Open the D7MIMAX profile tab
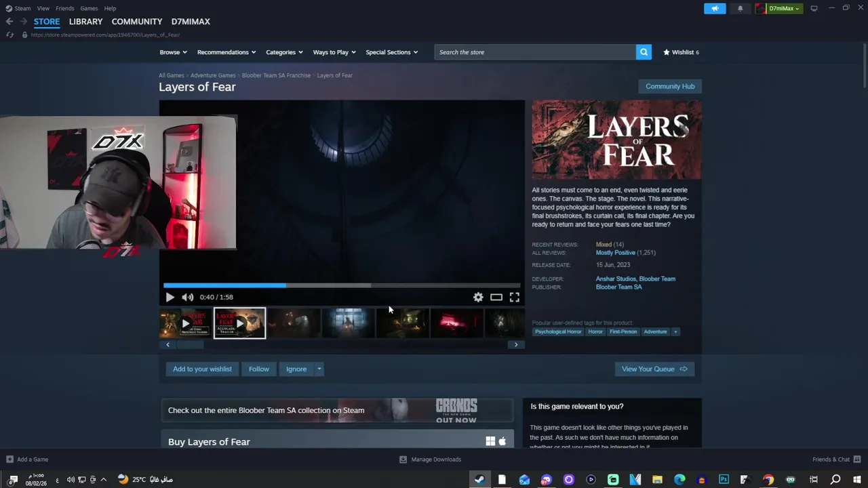 pos(191,22)
